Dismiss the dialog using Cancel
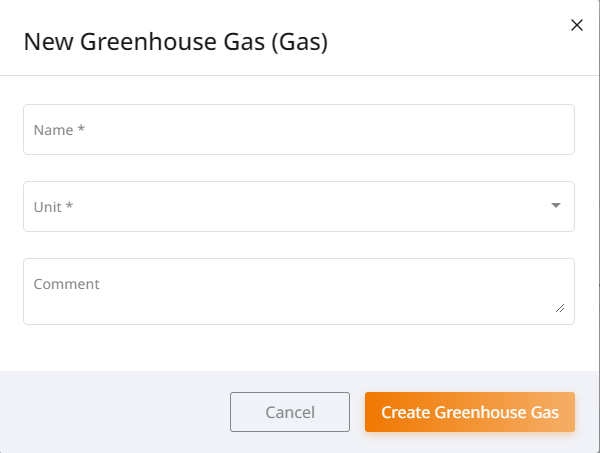The width and height of the screenshot is (600, 453). pos(290,412)
